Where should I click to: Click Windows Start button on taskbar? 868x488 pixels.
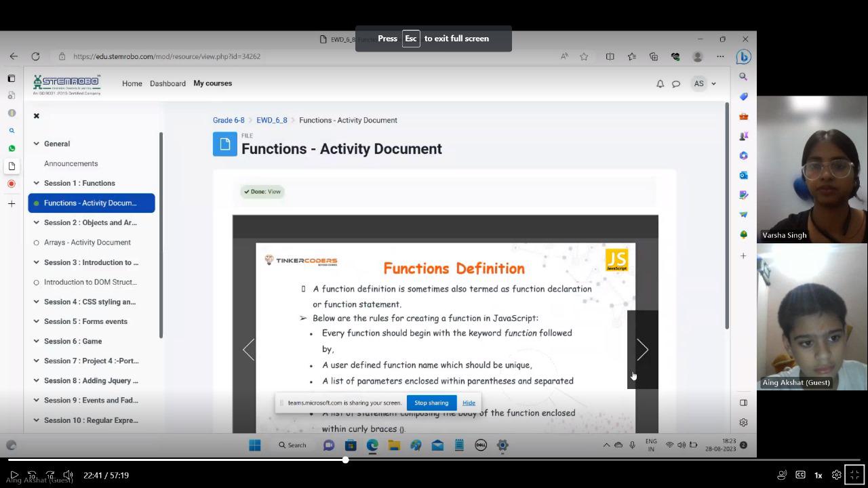point(255,445)
